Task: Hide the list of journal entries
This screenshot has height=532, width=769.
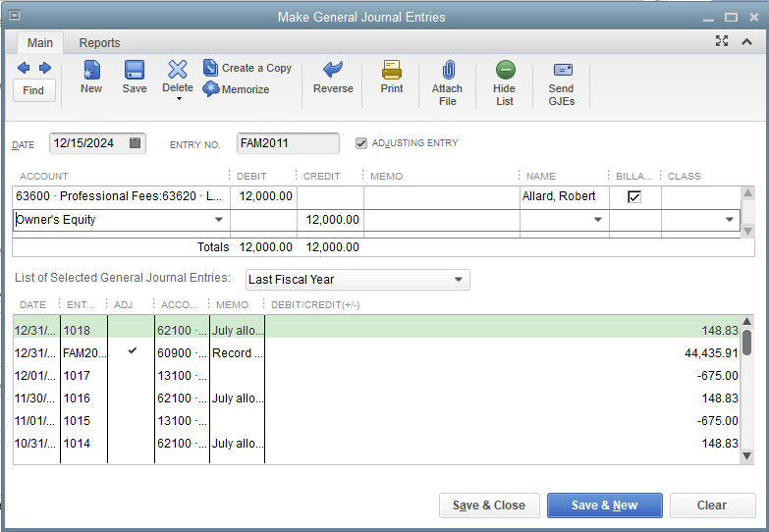Action: (504, 83)
